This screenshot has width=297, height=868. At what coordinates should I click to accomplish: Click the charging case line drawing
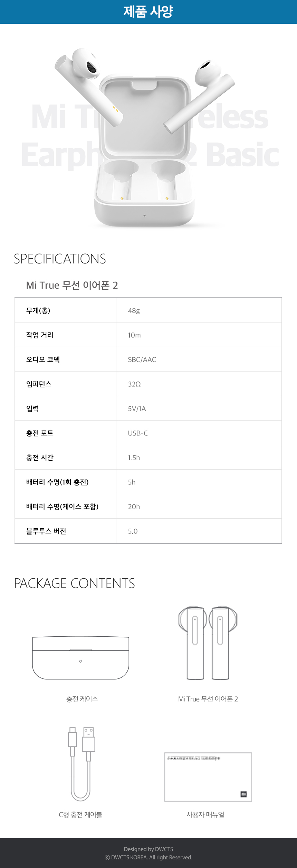pos(80,658)
